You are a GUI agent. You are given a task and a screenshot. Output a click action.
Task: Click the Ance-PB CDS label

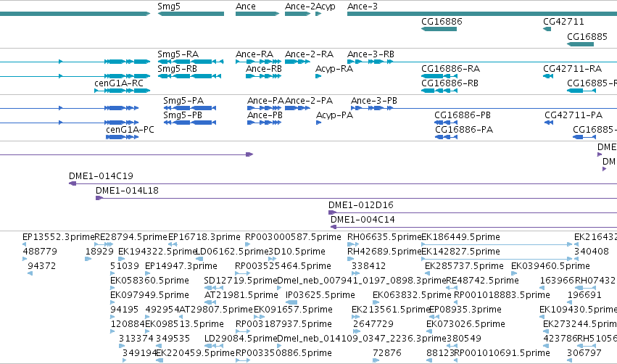(x=265, y=115)
